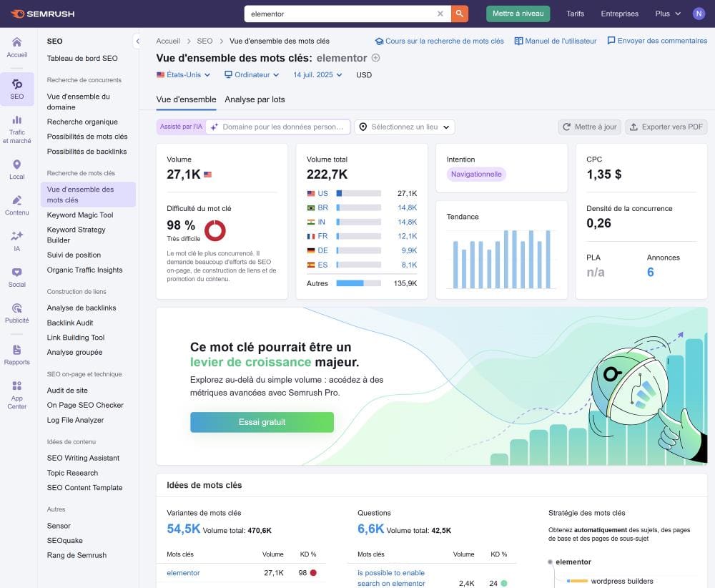Collapse the SEO sidebar panel
715x588 pixels.
click(x=137, y=41)
